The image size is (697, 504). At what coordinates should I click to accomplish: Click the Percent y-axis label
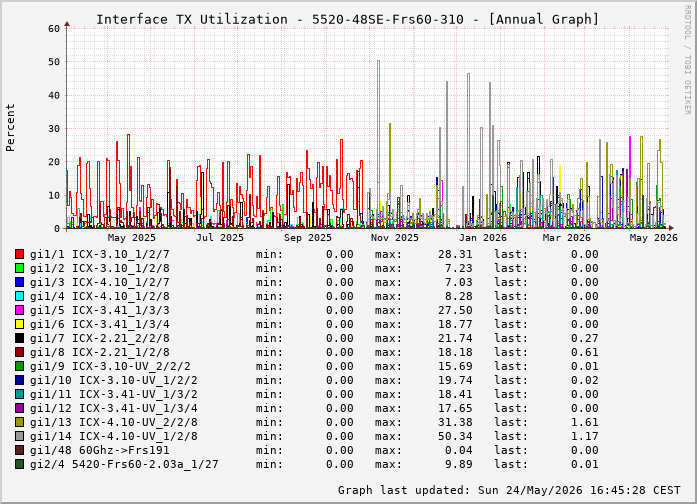pos(10,128)
